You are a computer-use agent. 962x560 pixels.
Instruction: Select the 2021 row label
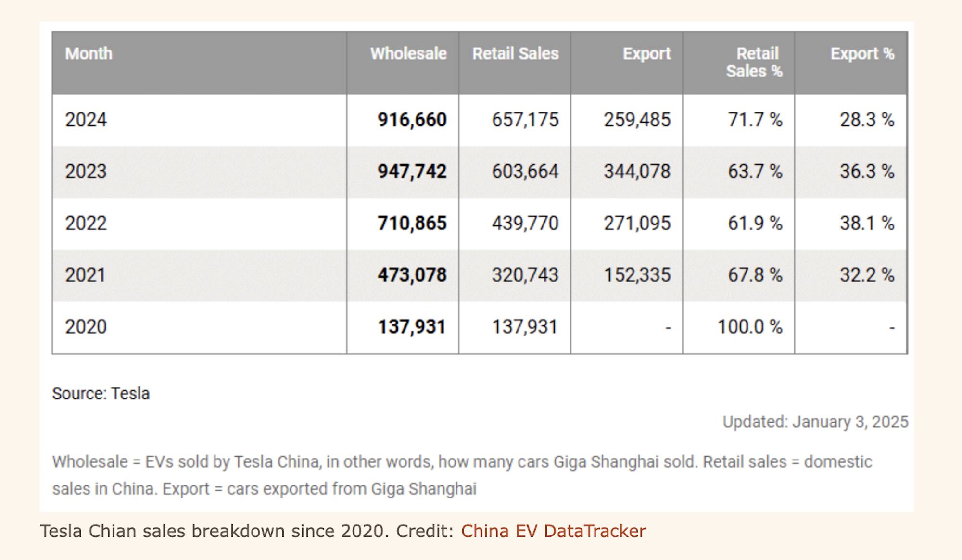pyautogui.click(x=86, y=275)
